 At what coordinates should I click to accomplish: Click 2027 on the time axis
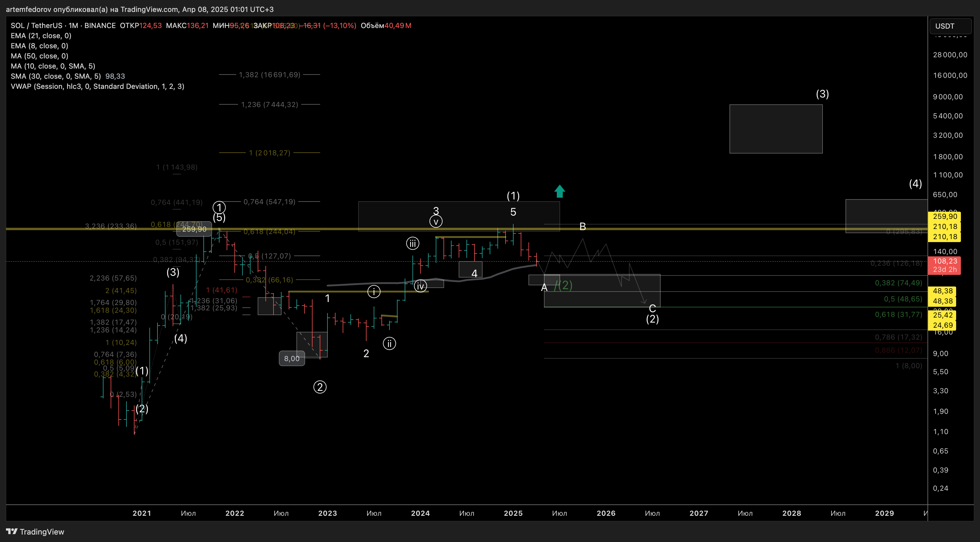coord(699,513)
